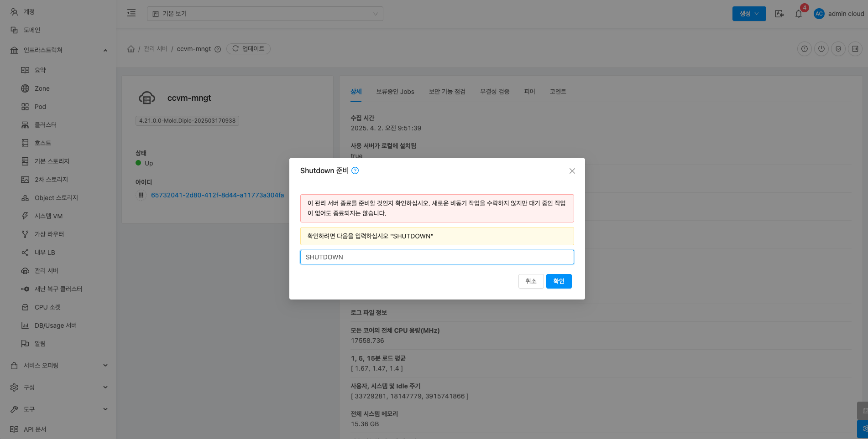Collapse the 인프라스트럭쳐 sidebar section
Screen dimensions: 868x439
tap(105, 50)
